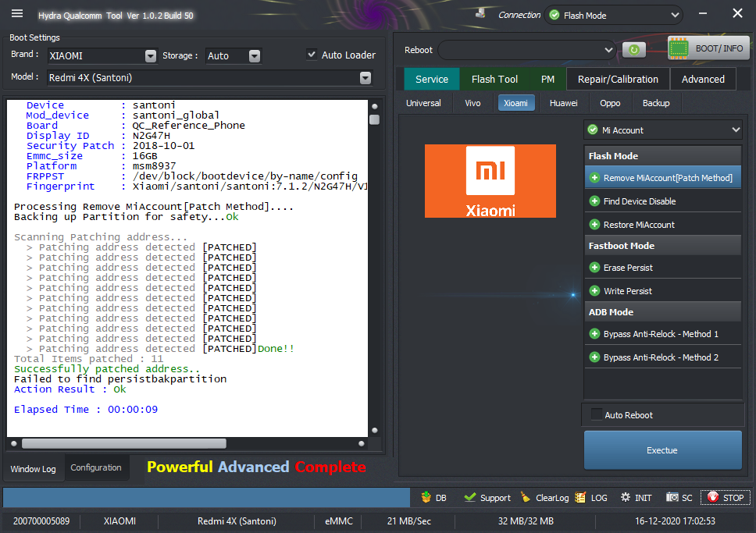Click plus icon beside Bypass Anti-Relock Method 1
The width and height of the screenshot is (756, 533).
(594, 334)
